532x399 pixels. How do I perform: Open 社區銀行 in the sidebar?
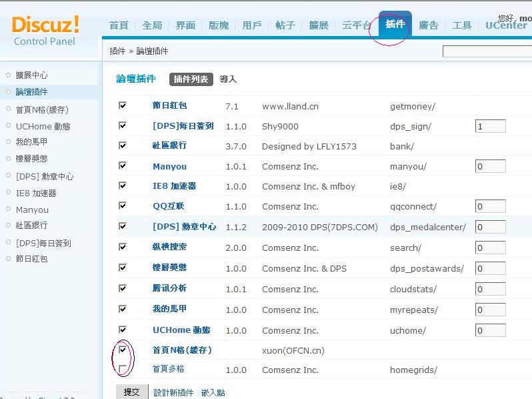coord(31,225)
